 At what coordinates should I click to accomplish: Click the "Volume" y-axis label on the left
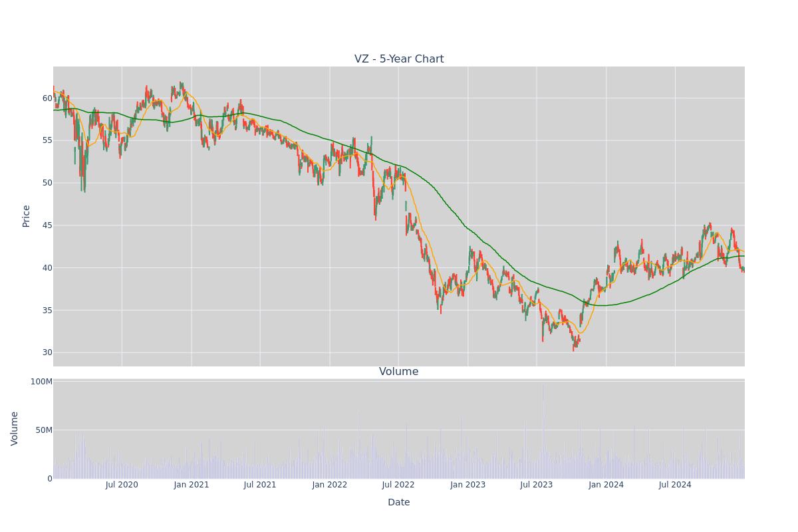pos(15,428)
